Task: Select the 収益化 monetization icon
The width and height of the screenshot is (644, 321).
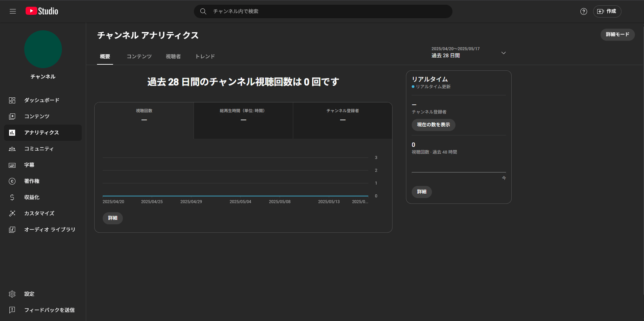Action: [x=12, y=197]
